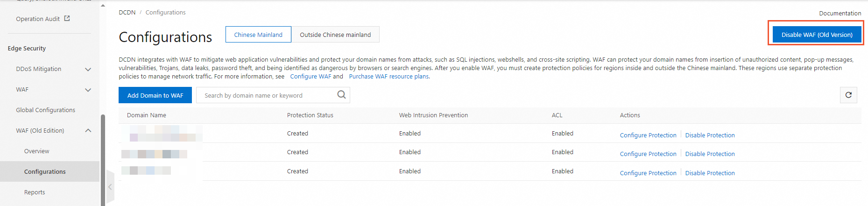Screen dimensions: 868x206
Task: Focus the domain name search field
Action: (266, 95)
